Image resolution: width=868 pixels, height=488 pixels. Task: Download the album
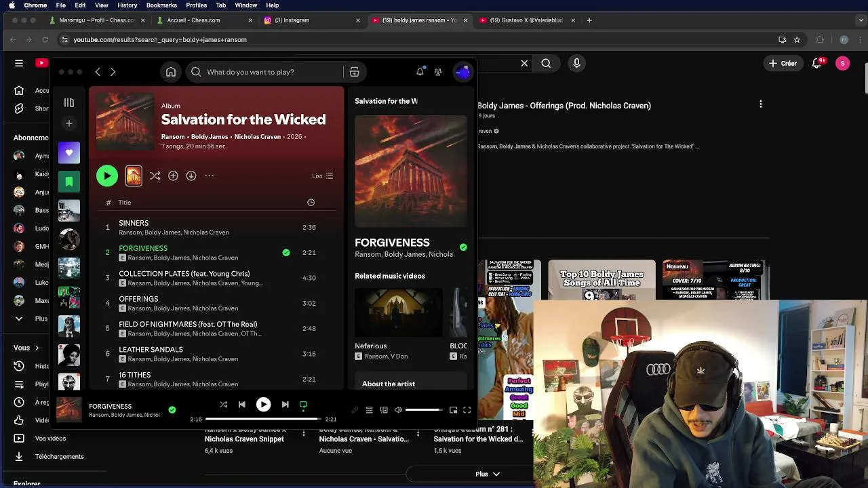pos(191,176)
